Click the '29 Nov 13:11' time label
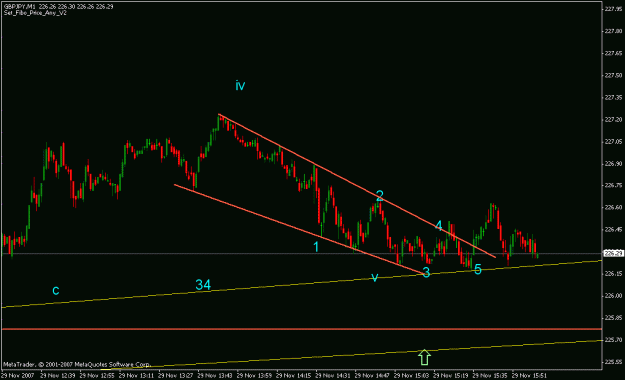Image resolution: width=625 pixels, height=380 pixels. (x=136, y=375)
